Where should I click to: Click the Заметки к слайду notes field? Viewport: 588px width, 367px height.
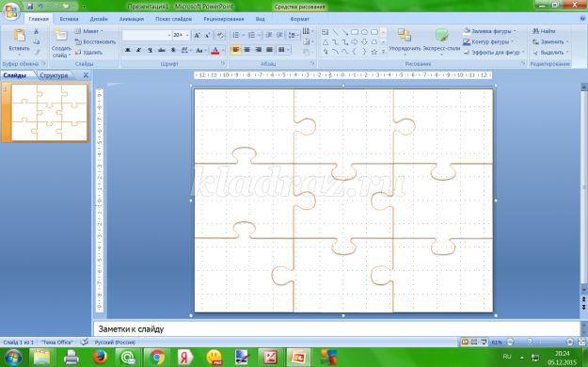(337, 329)
